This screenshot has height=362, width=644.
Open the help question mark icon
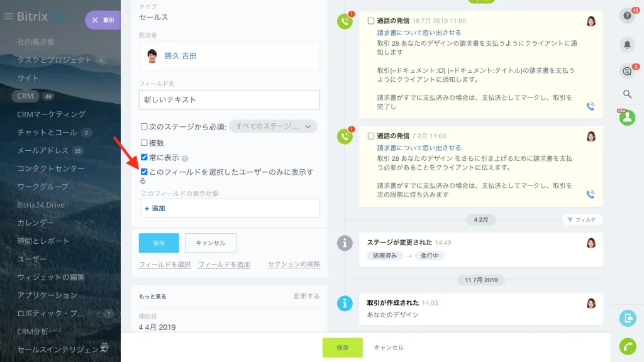tap(627, 16)
